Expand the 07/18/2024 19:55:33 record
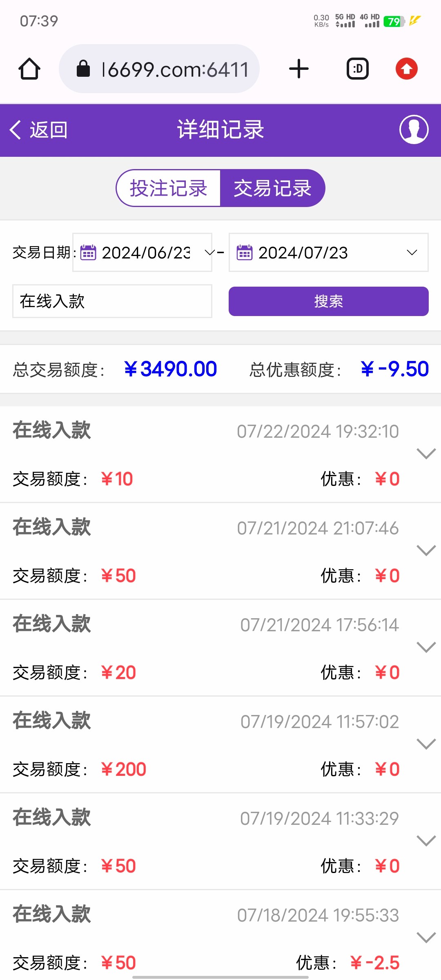Viewport: 441px width, 980px height. [x=426, y=938]
